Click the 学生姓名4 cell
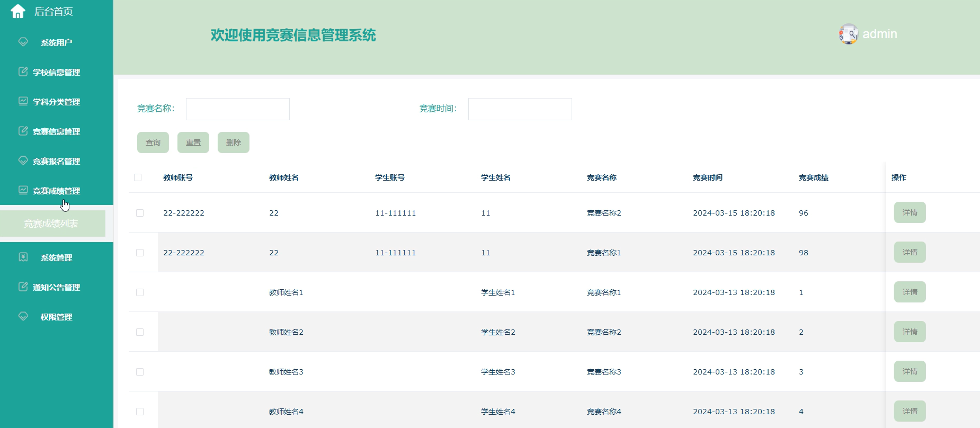 pos(498,412)
